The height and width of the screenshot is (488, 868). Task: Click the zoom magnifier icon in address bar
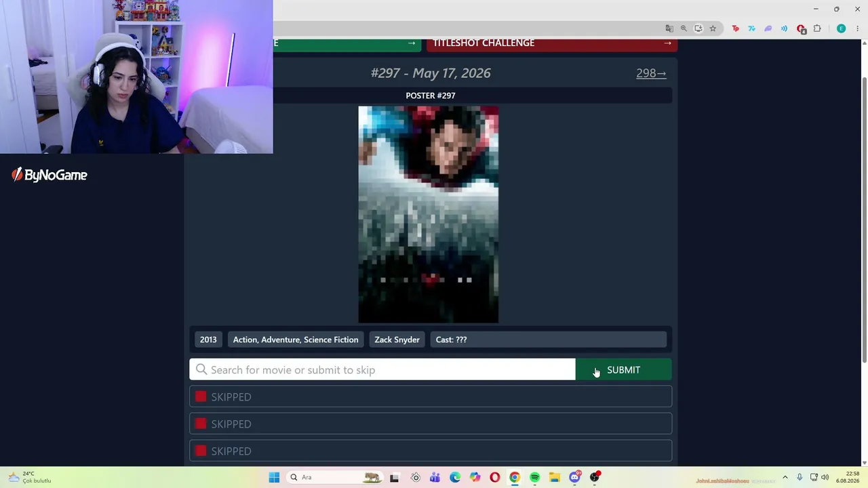tap(684, 28)
